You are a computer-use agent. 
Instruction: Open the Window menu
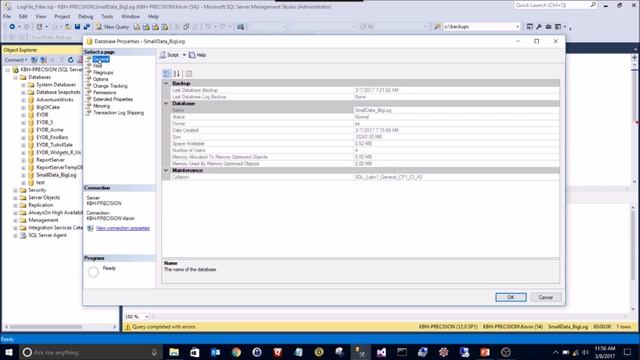click(x=130, y=16)
